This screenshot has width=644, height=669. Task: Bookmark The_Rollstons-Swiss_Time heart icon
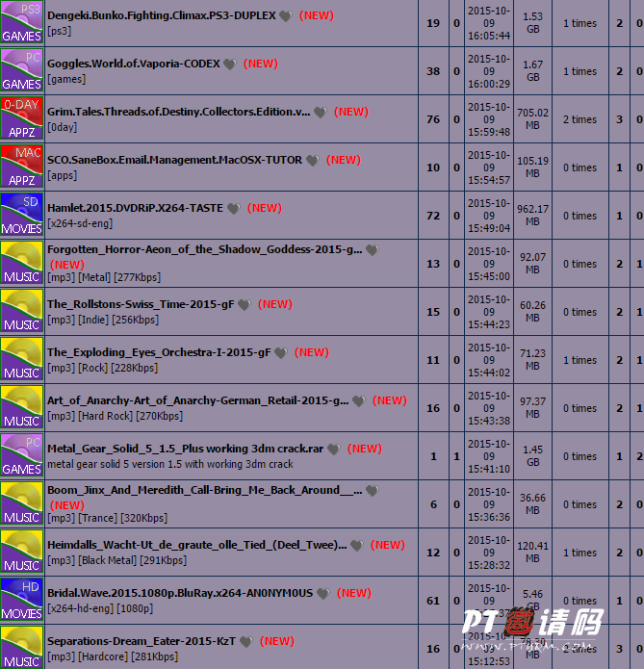coord(245,305)
